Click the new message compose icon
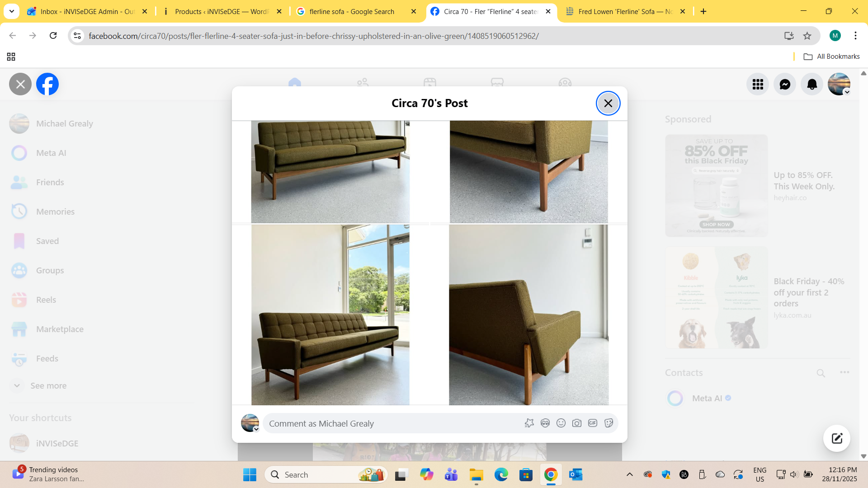The height and width of the screenshot is (488, 868). 837,438
